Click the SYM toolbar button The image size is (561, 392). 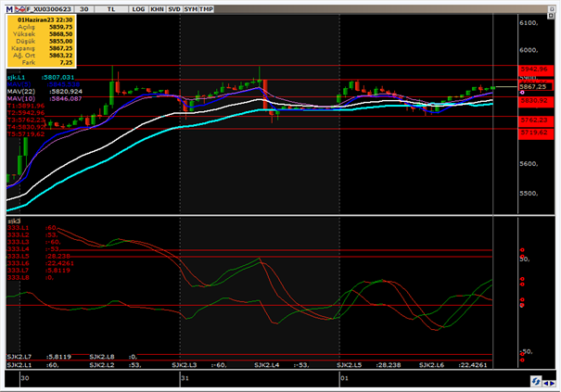(x=191, y=9)
